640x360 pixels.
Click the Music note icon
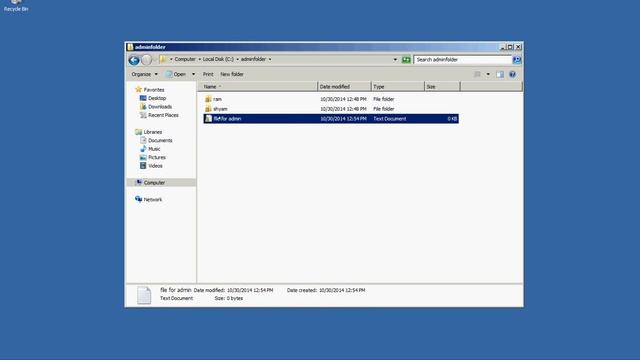click(143, 149)
